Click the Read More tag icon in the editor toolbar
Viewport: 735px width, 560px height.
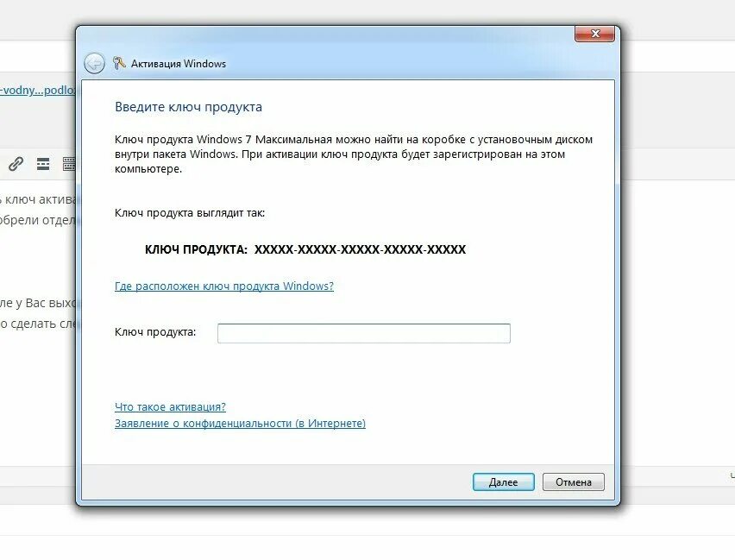(x=43, y=164)
